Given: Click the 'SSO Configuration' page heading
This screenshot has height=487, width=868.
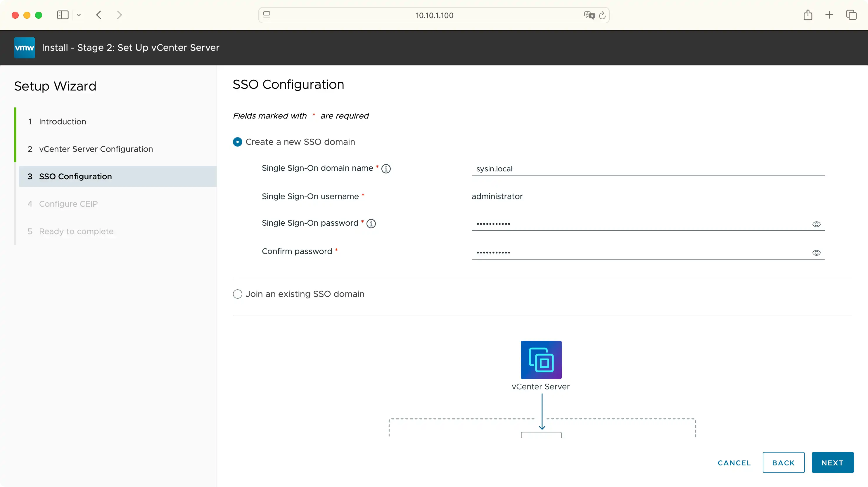Looking at the screenshot, I should [x=288, y=84].
